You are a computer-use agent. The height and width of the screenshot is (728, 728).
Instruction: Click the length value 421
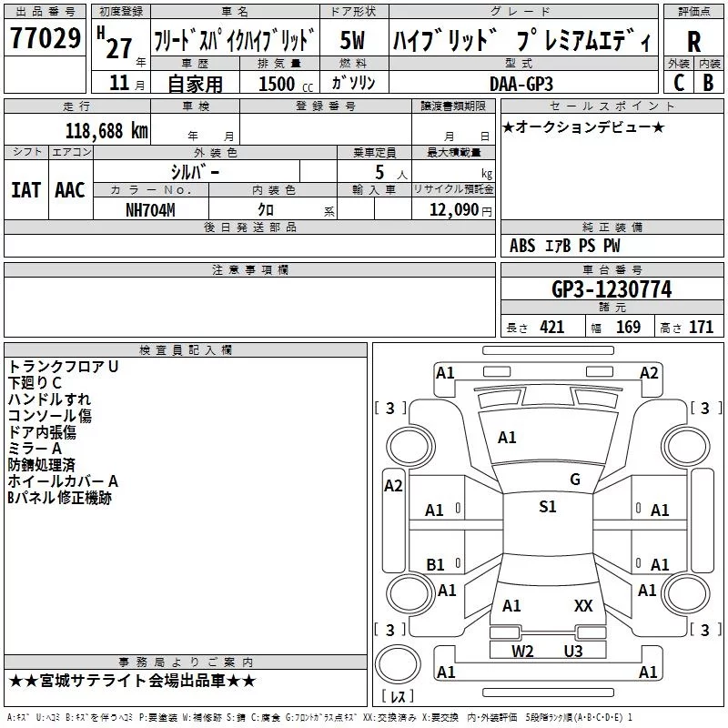551,327
